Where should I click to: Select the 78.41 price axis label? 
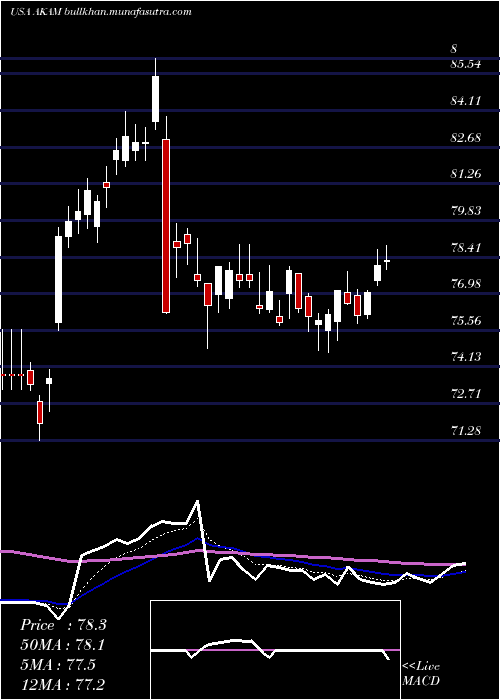[x=466, y=247]
